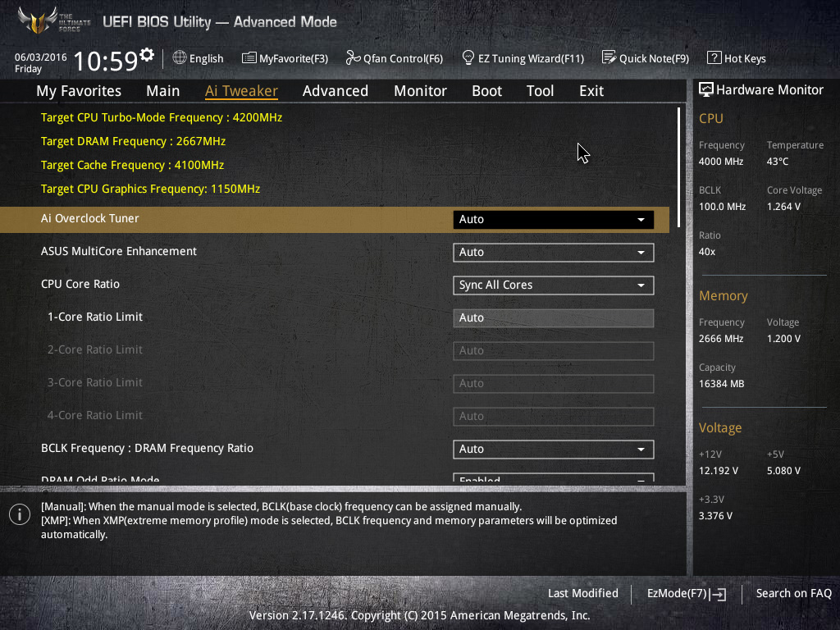Select the Ai Tweaker tab

tap(241, 91)
